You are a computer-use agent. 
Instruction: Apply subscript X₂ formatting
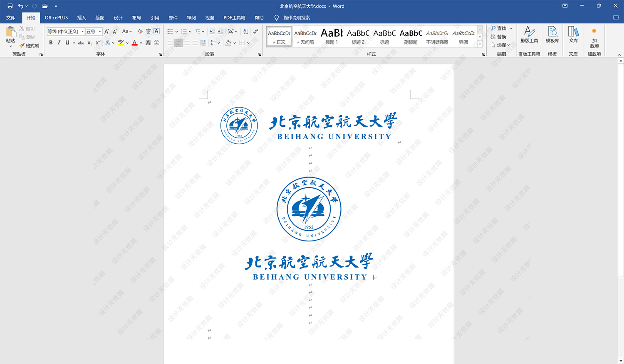[90, 43]
